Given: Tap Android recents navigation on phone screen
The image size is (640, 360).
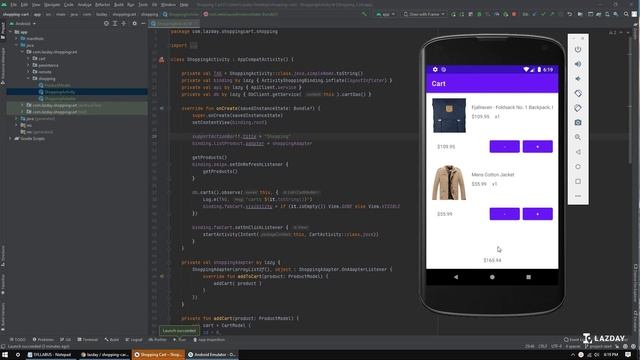Looking at the screenshot, I should coord(529,277).
